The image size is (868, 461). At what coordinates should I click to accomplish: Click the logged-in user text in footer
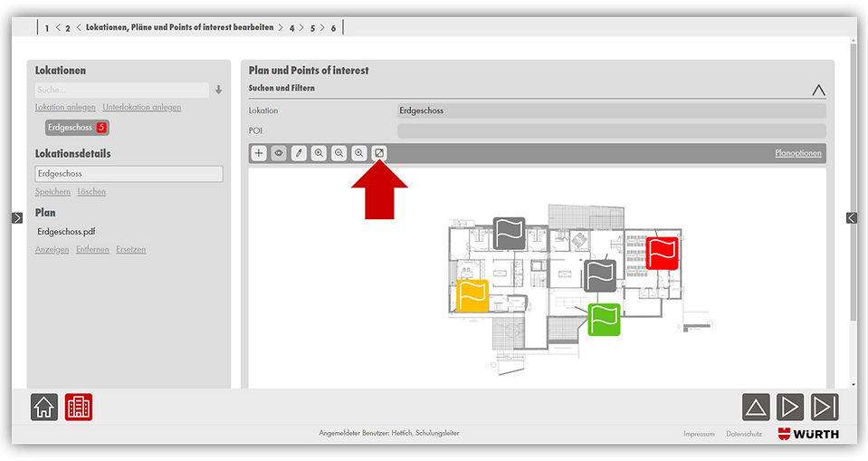coord(388,433)
